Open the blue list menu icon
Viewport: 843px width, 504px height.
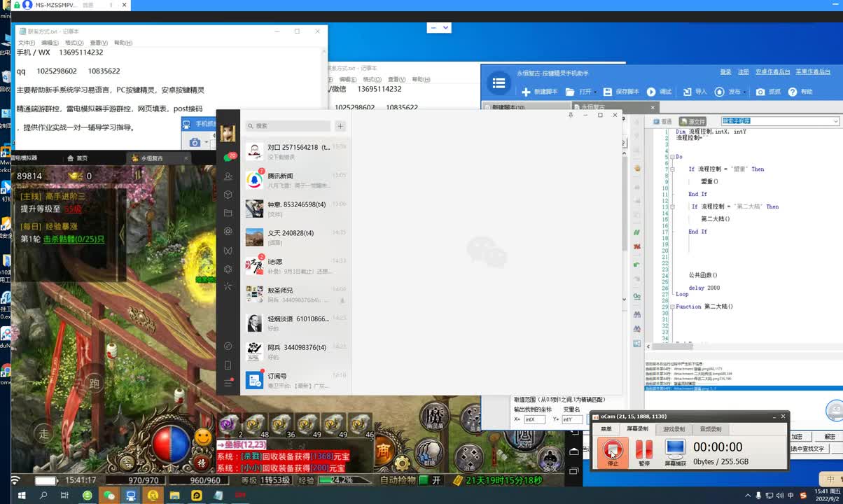pos(499,83)
